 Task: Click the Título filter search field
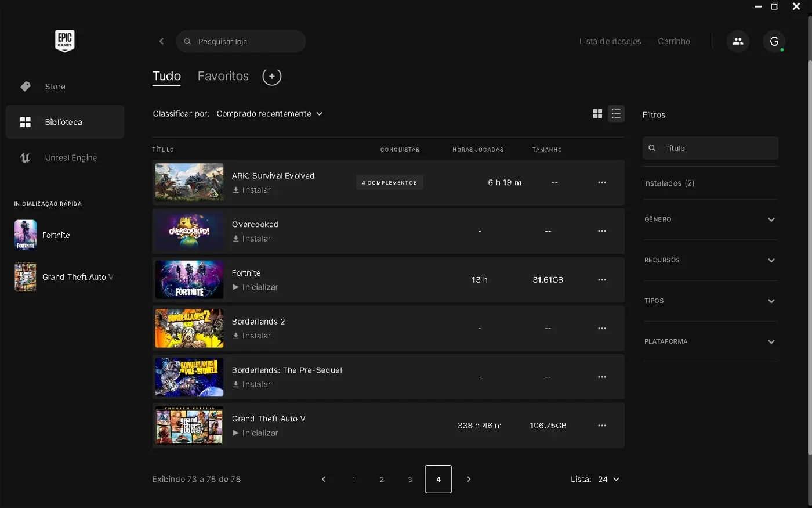click(x=710, y=148)
